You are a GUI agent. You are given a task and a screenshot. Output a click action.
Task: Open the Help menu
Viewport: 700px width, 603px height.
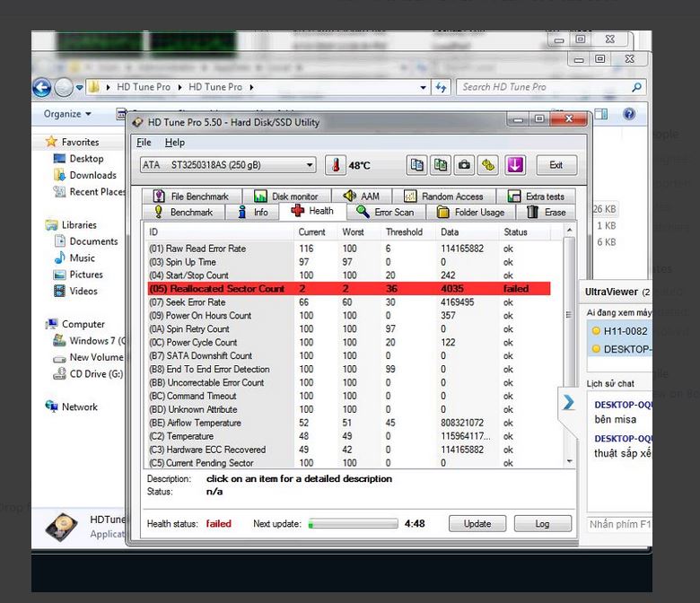click(x=175, y=143)
